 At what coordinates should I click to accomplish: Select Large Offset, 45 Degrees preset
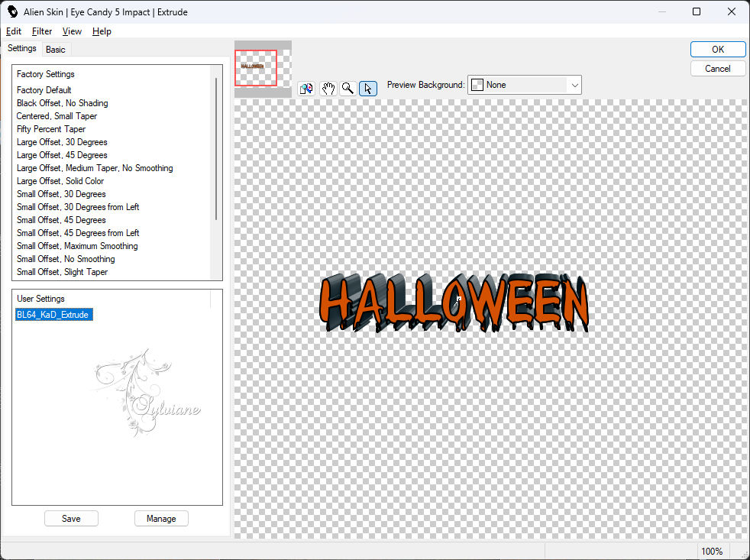(62, 155)
